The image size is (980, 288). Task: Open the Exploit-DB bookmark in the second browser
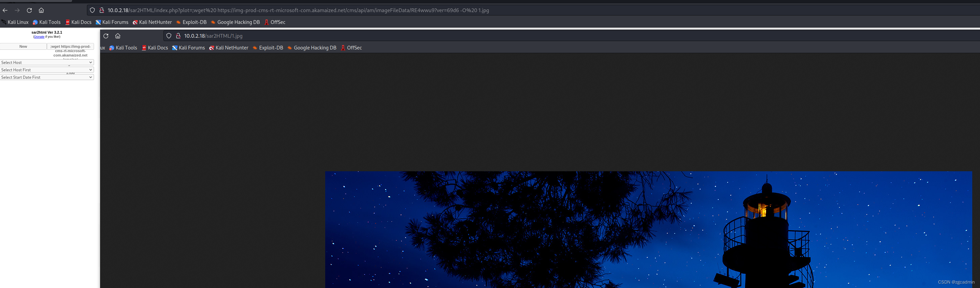[x=268, y=47]
